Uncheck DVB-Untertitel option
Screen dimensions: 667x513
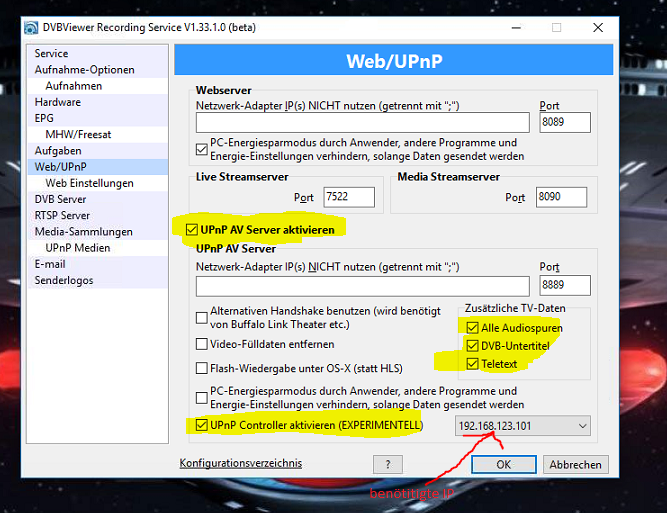pos(472,345)
